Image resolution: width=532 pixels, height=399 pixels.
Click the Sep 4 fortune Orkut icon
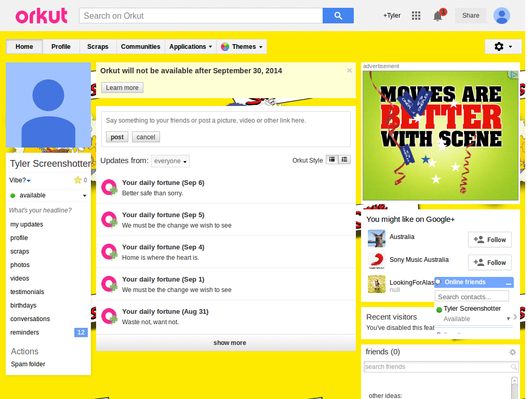tap(109, 252)
